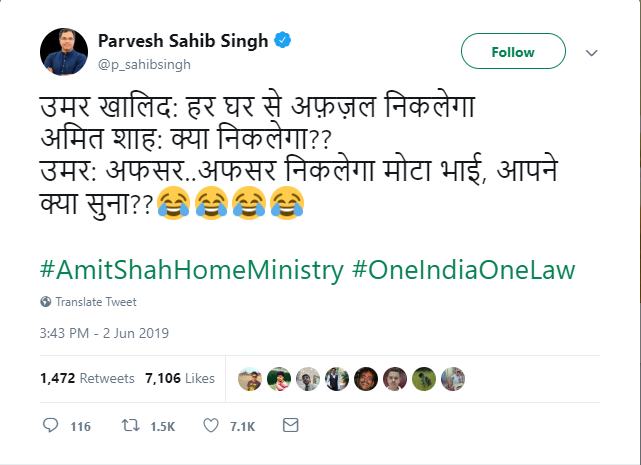The height and width of the screenshot is (465, 641).
Task: Open Parvesh Sahib Singh's profile picture
Action: coord(65,51)
